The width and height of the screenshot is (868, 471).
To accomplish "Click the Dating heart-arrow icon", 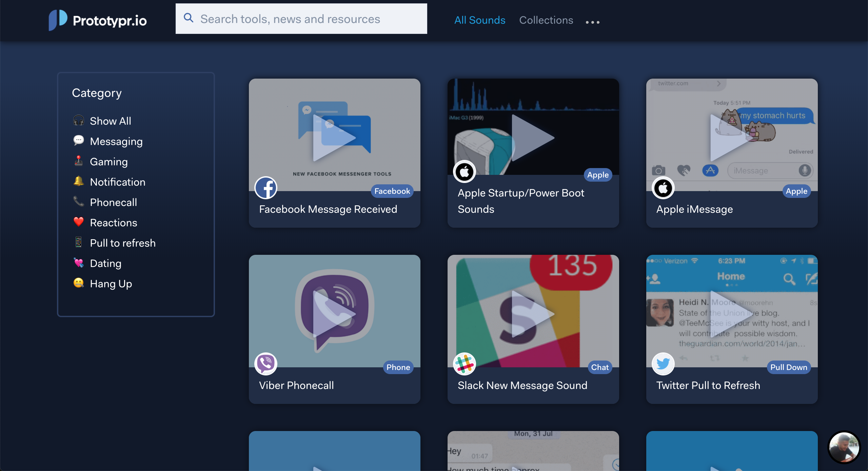I will coord(79,263).
